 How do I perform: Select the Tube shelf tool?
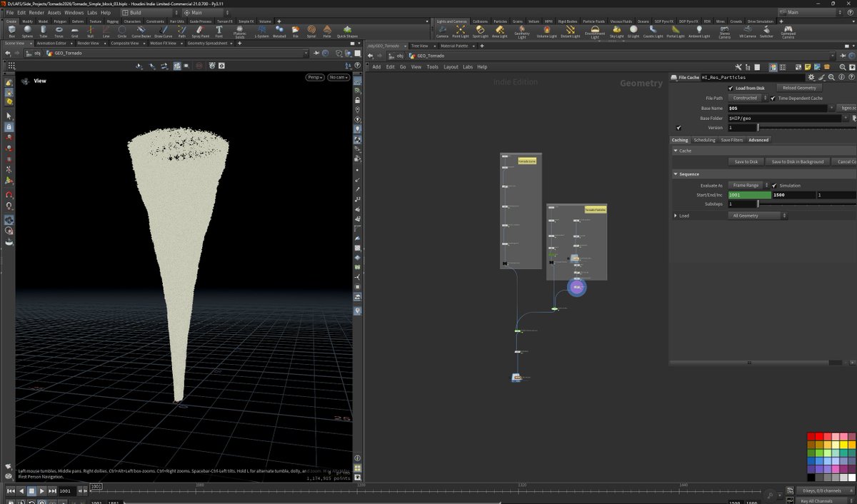coord(44,31)
